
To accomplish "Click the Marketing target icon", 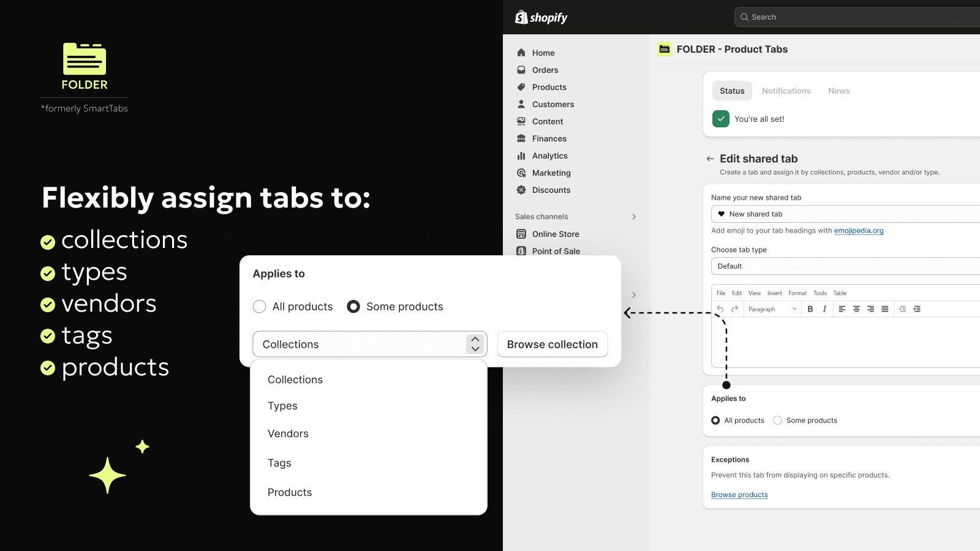I will click(521, 173).
